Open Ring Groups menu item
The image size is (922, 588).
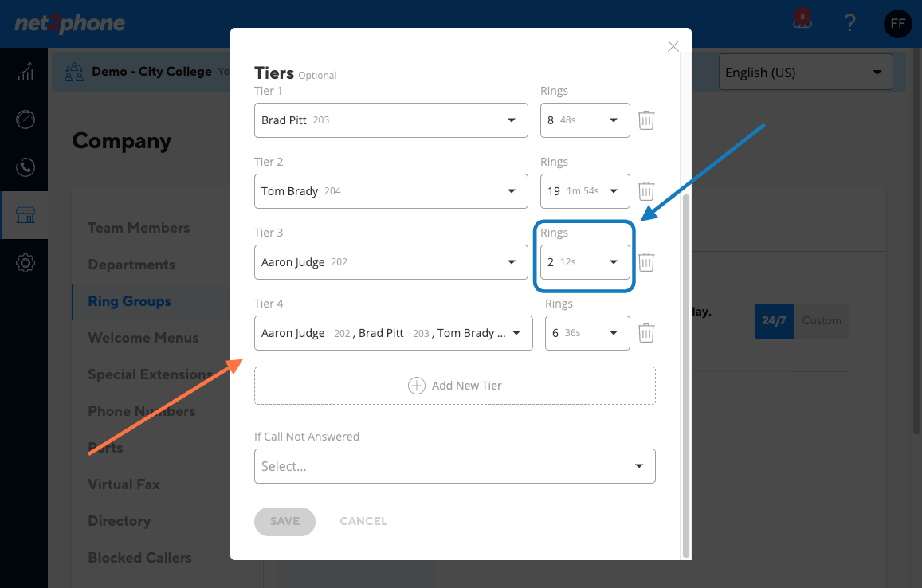[129, 301]
